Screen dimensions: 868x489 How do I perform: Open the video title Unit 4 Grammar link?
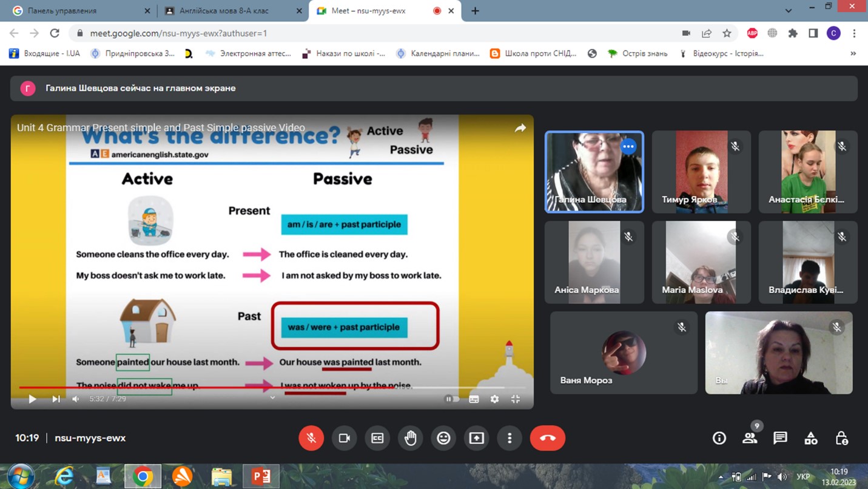(x=161, y=127)
